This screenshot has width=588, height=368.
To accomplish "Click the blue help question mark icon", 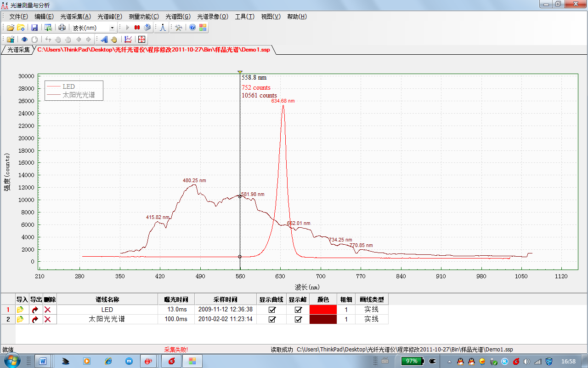I will (x=192, y=28).
